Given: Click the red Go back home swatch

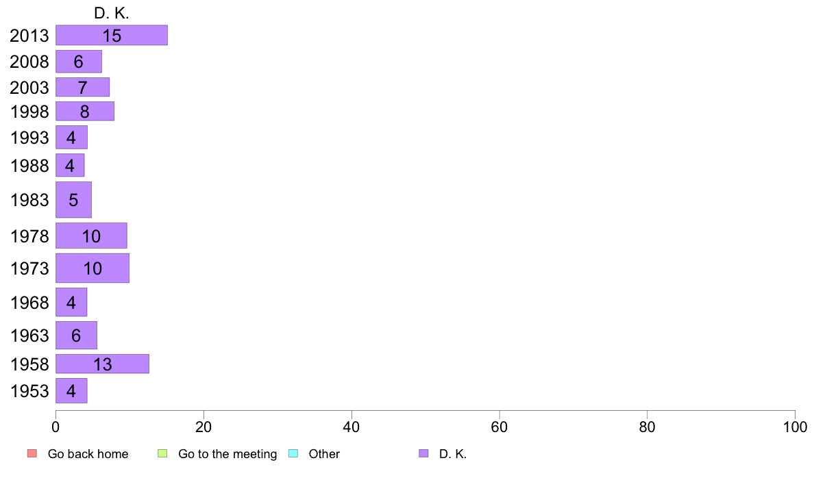Looking at the screenshot, I should click(x=32, y=453).
